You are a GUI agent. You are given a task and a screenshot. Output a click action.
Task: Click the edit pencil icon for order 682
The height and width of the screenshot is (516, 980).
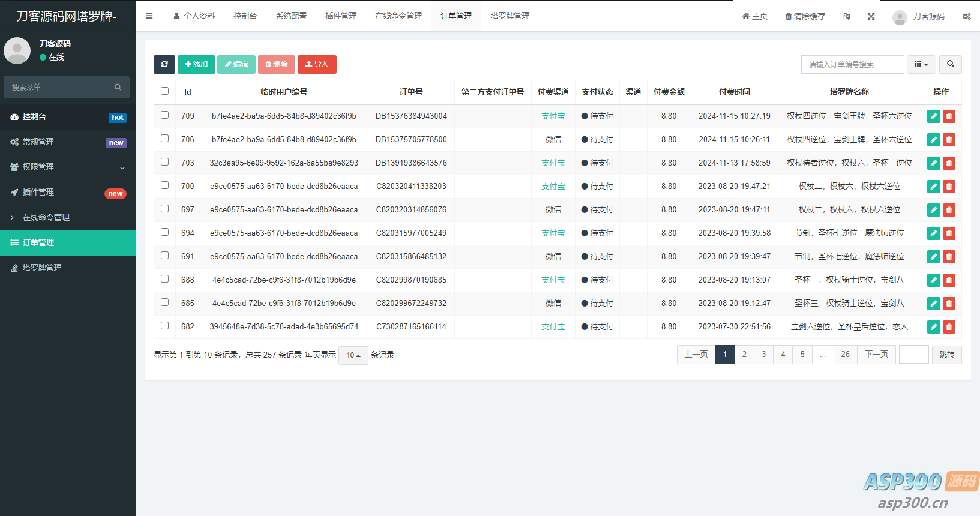933,327
